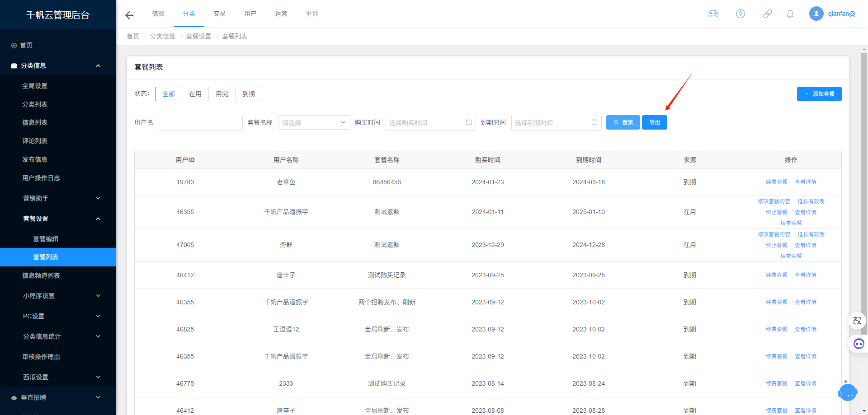Collapse the 分类信息 sidebar section
Image resolution: width=868 pixels, height=415 pixels.
coord(58,65)
